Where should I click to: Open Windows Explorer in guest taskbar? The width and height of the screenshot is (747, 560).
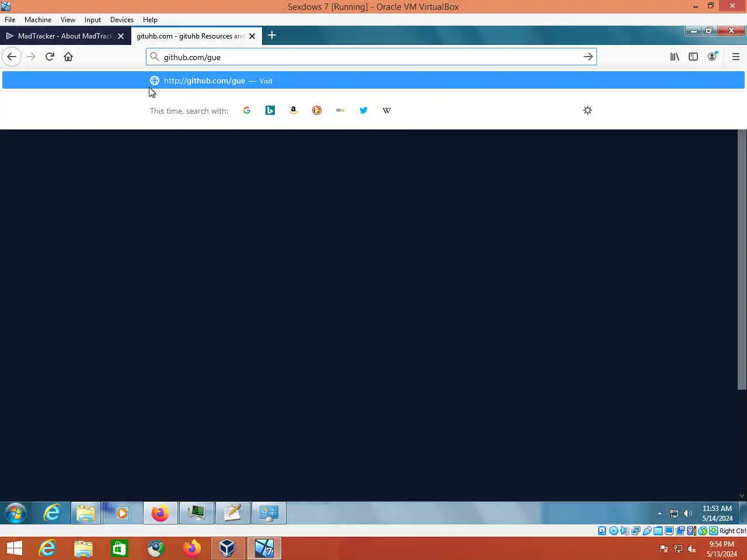(x=86, y=513)
